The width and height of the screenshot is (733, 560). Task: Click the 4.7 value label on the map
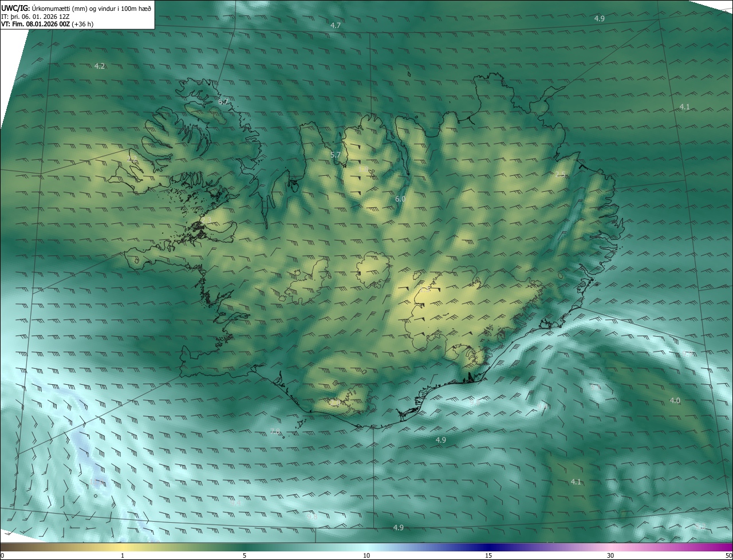click(x=336, y=26)
